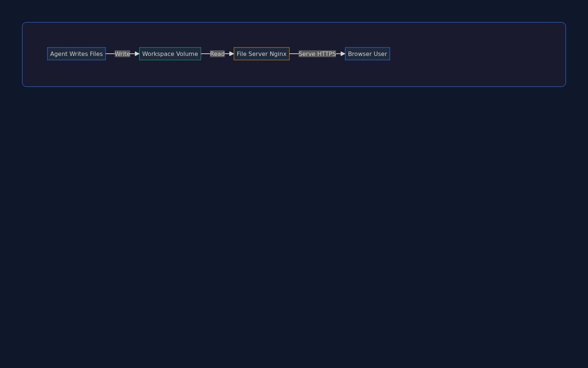
Task: Click empty panel space below File Server Nginx
Action: pos(261,74)
